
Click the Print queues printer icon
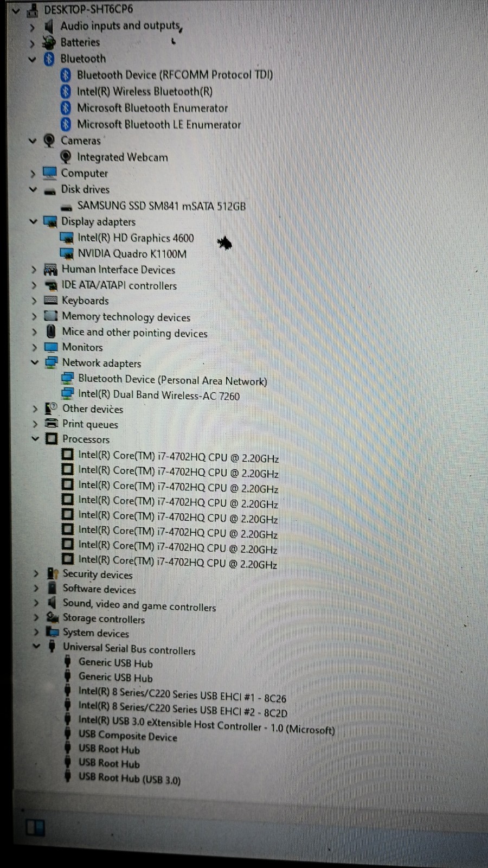(52, 423)
